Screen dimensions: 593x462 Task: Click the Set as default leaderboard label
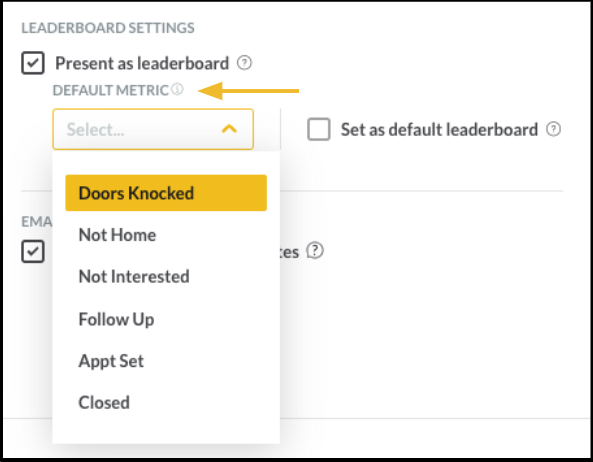click(439, 130)
